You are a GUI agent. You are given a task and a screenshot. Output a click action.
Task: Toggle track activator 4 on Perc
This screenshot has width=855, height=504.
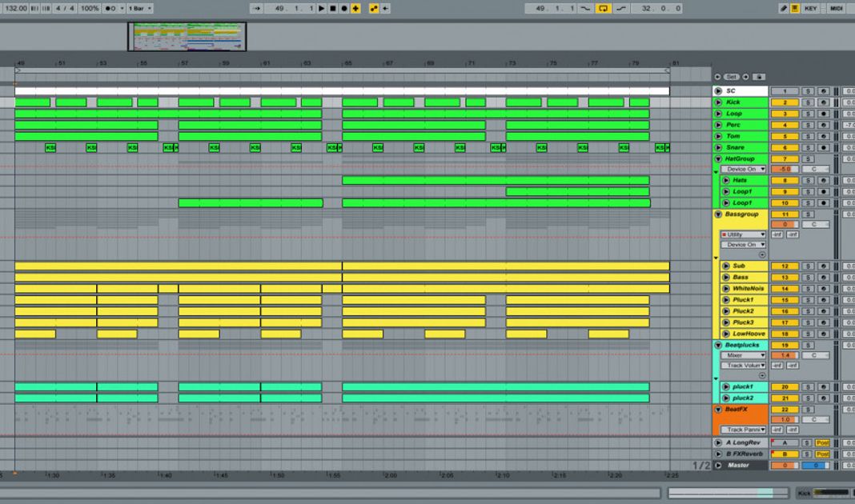pyautogui.click(x=785, y=125)
